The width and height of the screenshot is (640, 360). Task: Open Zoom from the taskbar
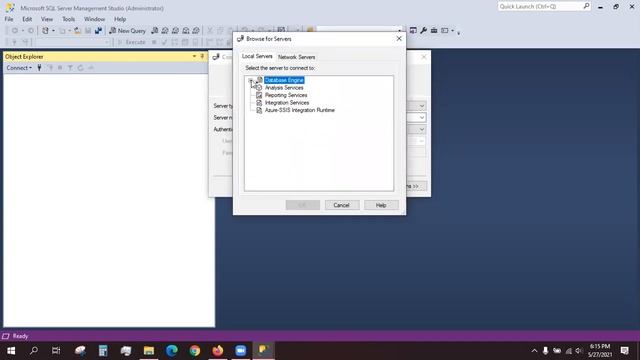pos(240,351)
